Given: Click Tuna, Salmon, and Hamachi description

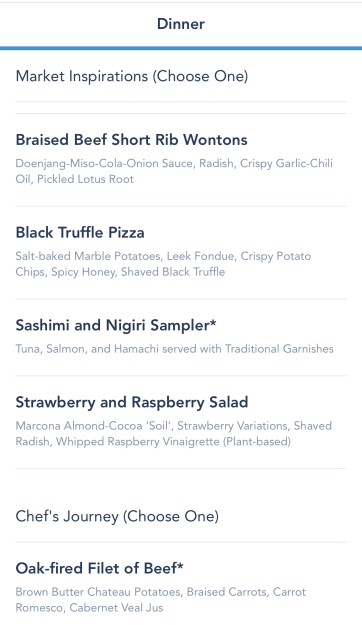Looking at the screenshot, I should point(175,349).
